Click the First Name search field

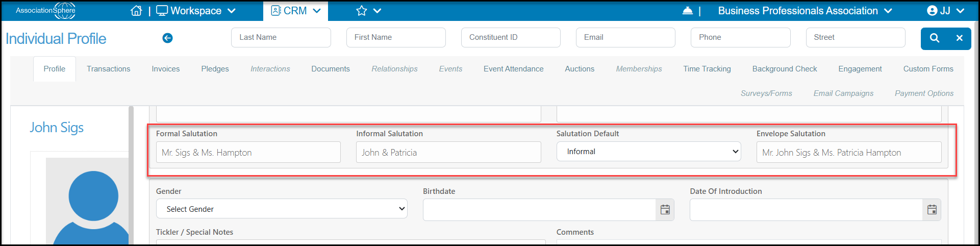click(x=396, y=37)
